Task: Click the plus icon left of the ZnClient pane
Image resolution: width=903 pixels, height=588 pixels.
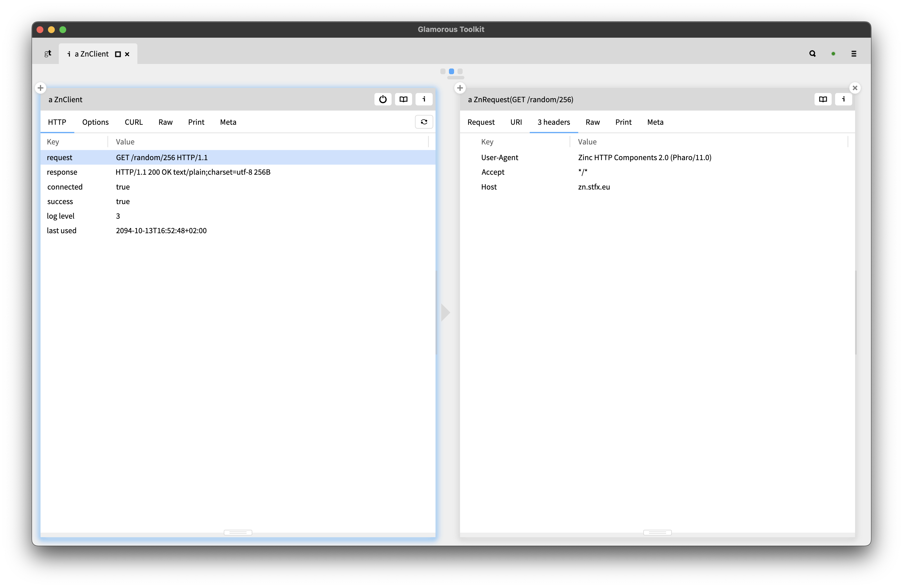Action: [x=41, y=88]
